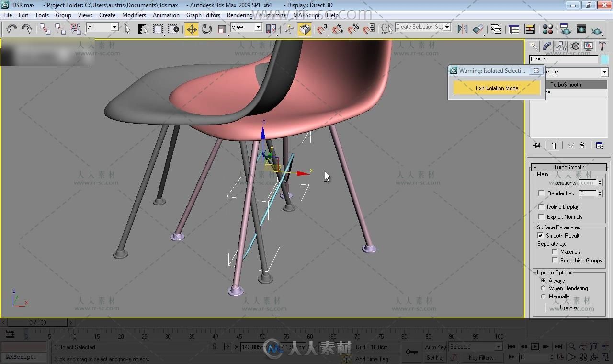Toggle the Percent Snap icon

coord(353,29)
